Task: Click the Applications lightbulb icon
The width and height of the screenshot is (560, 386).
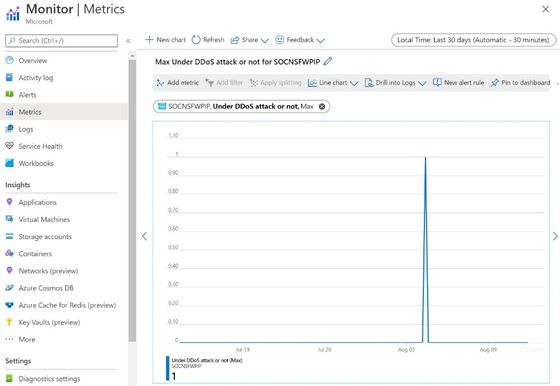Action: (x=10, y=202)
